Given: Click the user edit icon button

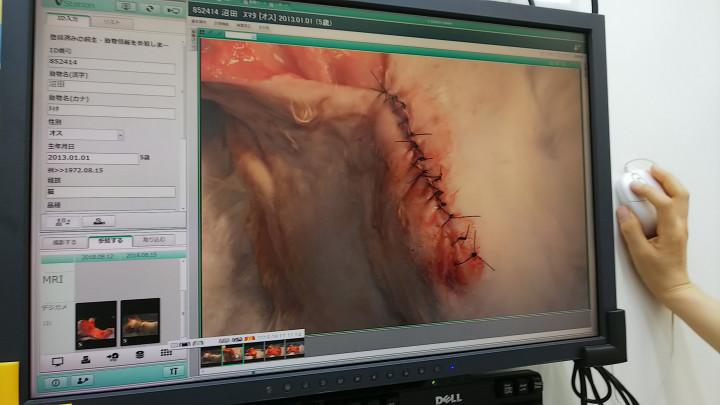Looking at the screenshot, I should click(82, 380).
